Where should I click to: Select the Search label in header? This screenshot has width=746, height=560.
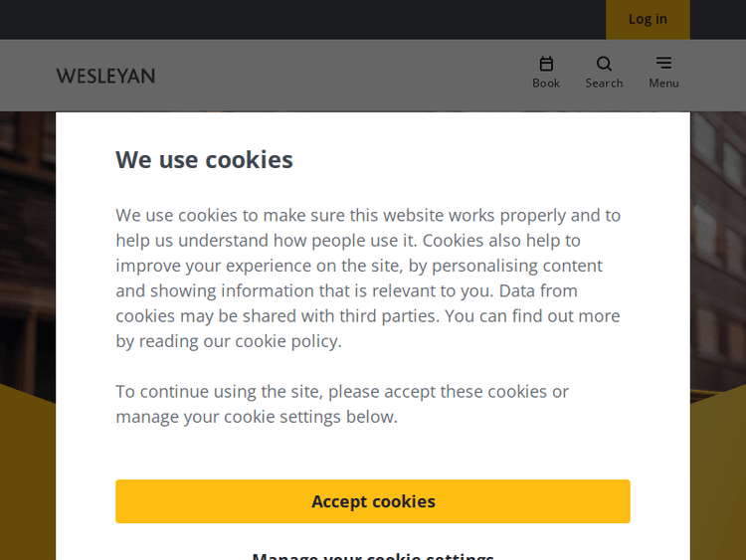point(604,84)
